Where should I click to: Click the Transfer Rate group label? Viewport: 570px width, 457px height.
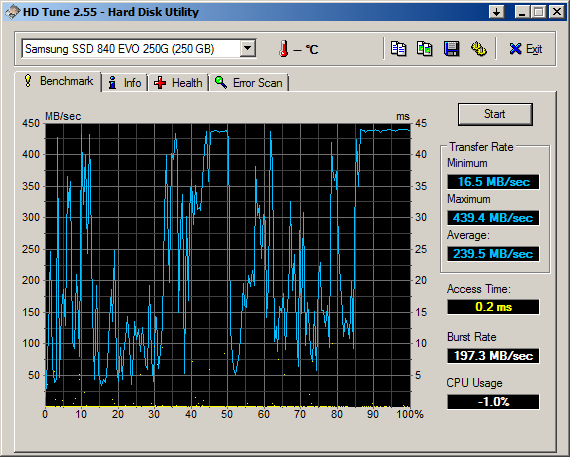click(x=481, y=147)
